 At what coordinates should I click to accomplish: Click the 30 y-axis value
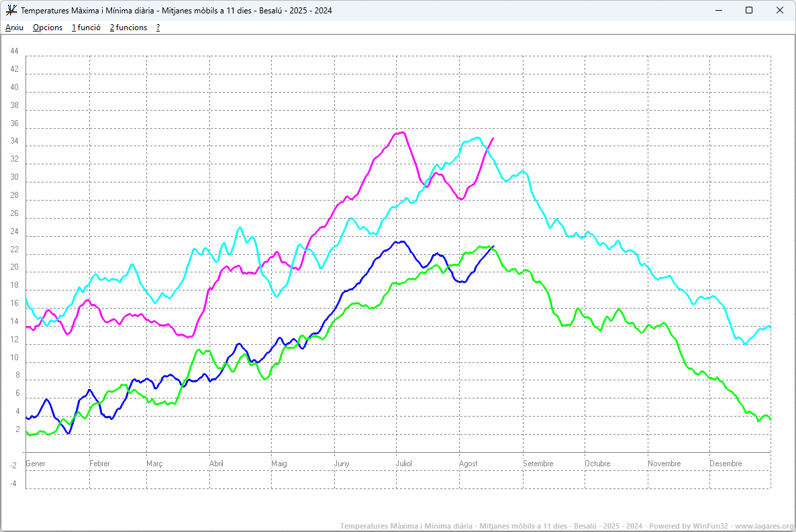click(14, 177)
